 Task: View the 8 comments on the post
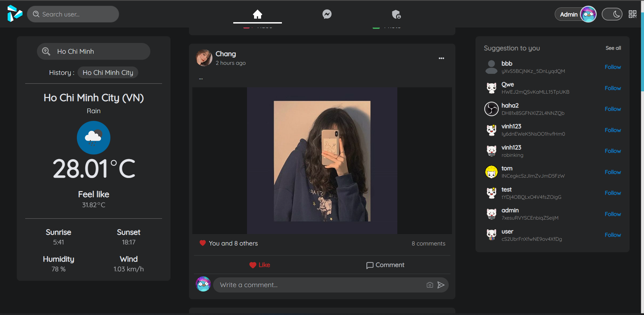click(x=428, y=243)
